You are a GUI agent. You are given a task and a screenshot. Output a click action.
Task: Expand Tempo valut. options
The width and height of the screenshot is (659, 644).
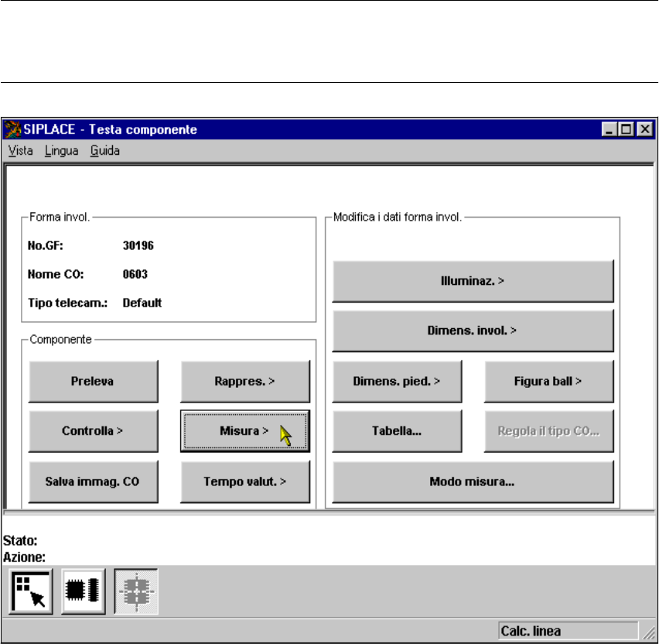click(x=245, y=481)
